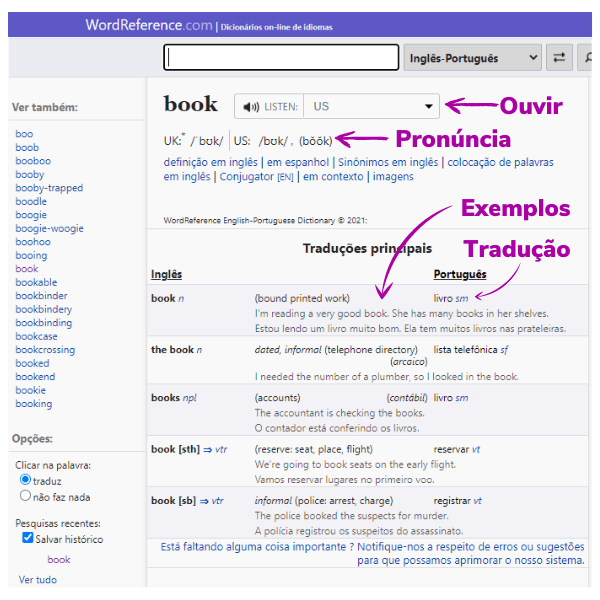Click the speaker Listen icon

click(x=251, y=107)
